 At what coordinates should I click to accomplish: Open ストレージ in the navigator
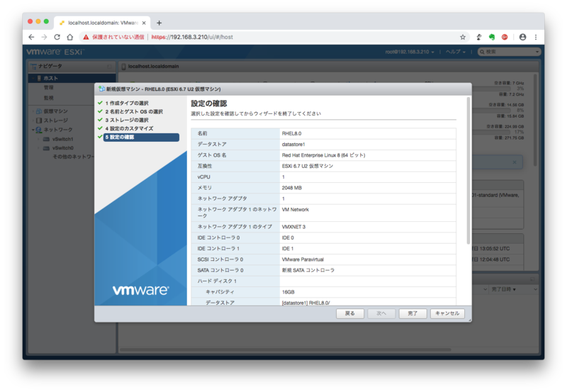pyautogui.click(x=55, y=121)
